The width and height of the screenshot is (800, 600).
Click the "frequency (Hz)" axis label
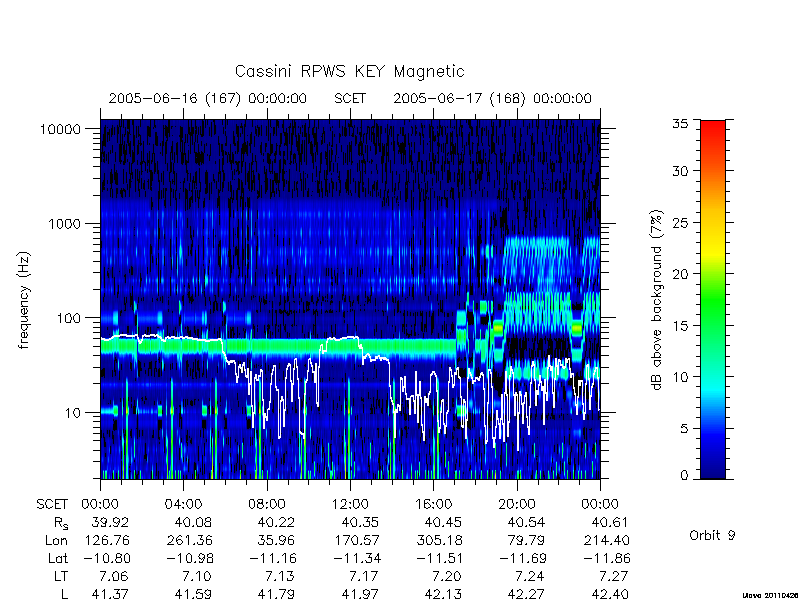(24, 300)
